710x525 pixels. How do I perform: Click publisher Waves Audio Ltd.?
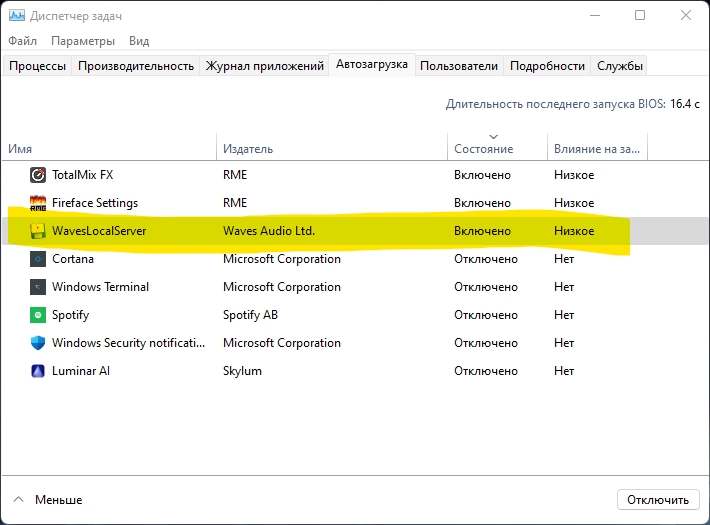tap(269, 231)
